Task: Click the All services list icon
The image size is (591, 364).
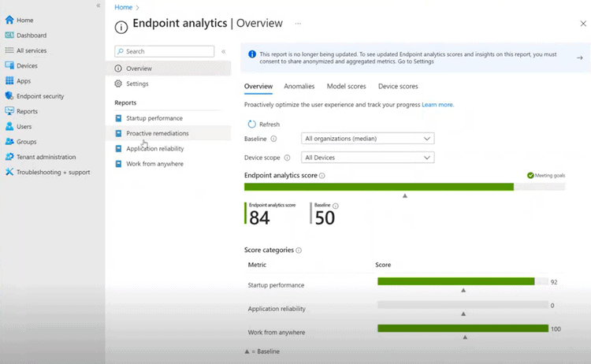Action: tap(9, 50)
